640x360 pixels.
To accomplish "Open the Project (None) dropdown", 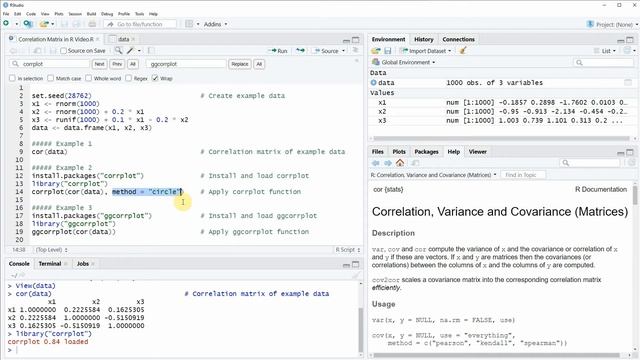I will (612, 24).
